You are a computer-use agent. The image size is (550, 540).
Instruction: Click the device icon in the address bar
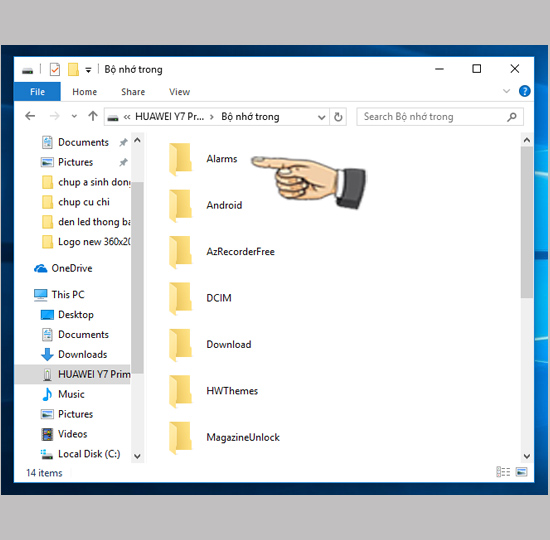pos(113,117)
